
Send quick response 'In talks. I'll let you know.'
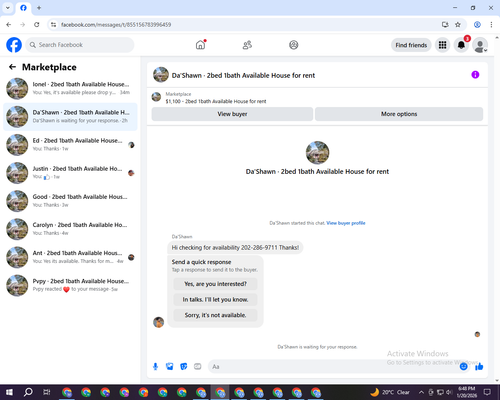(x=215, y=300)
